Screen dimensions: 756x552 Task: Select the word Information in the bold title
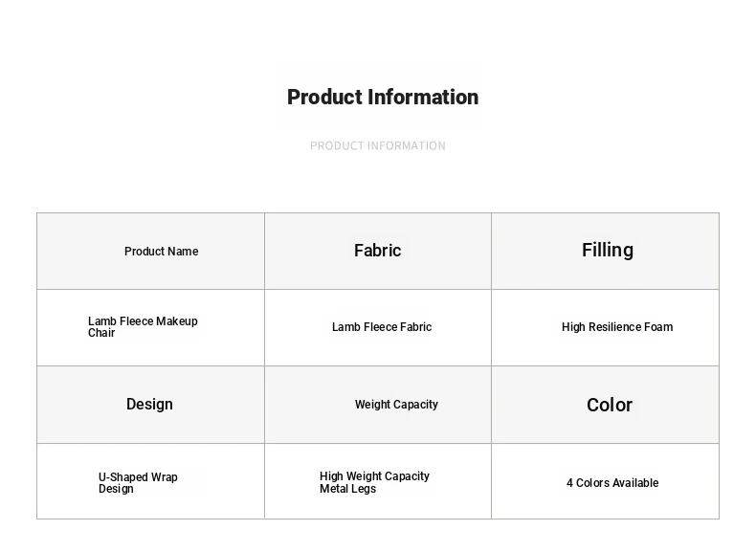tap(423, 98)
